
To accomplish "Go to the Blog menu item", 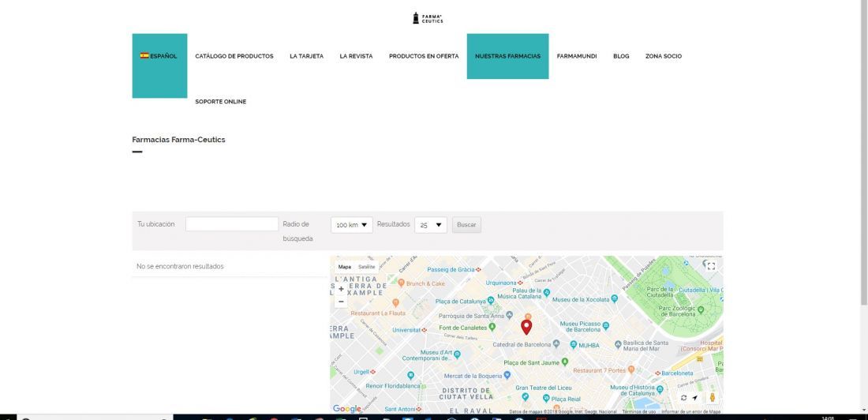I will pos(621,56).
